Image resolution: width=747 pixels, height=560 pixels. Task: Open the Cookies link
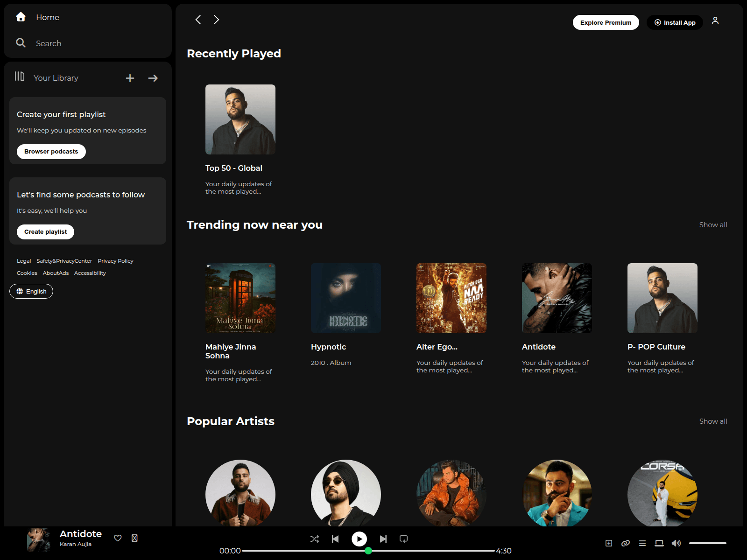pyautogui.click(x=27, y=273)
